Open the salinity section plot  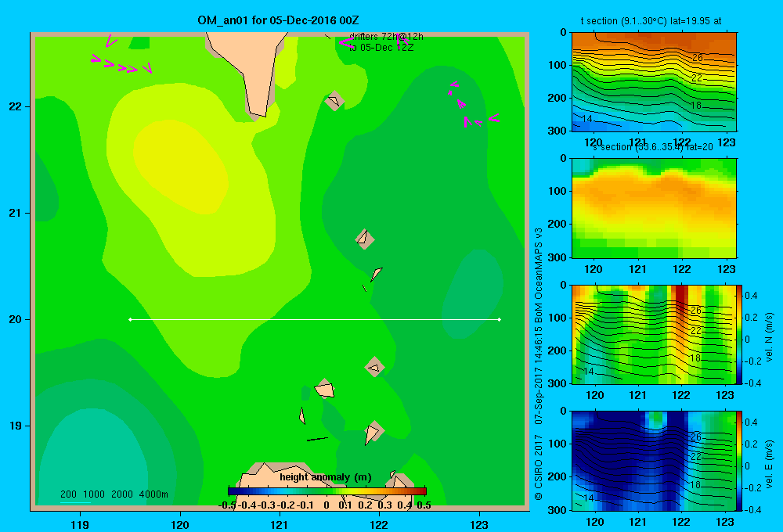[x=654, y=208]
